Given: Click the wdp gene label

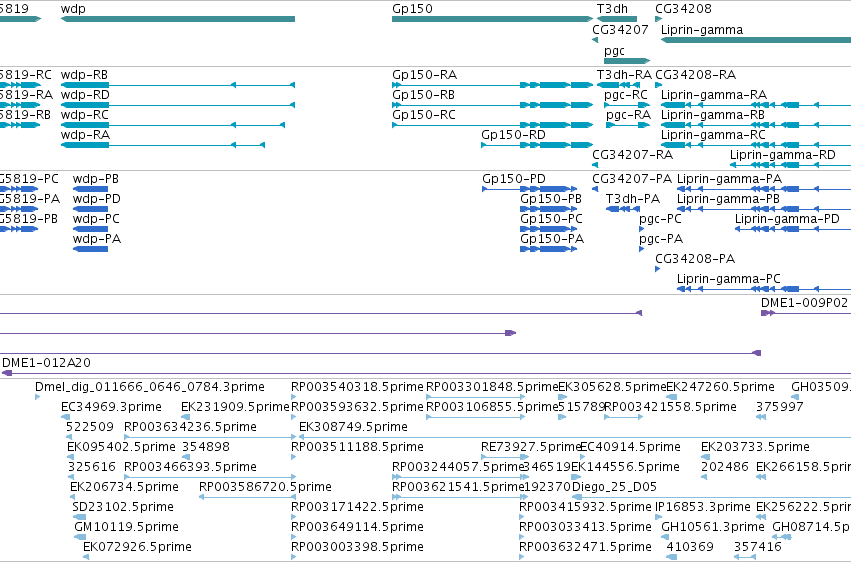Looking at the screenshot, I should (x=73, y=9).
